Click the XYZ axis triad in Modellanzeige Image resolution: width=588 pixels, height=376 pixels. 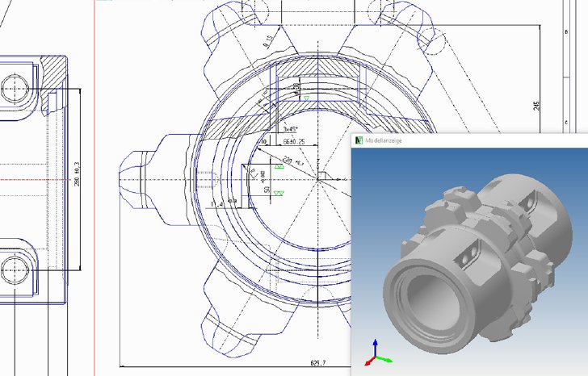pos(378,353)
